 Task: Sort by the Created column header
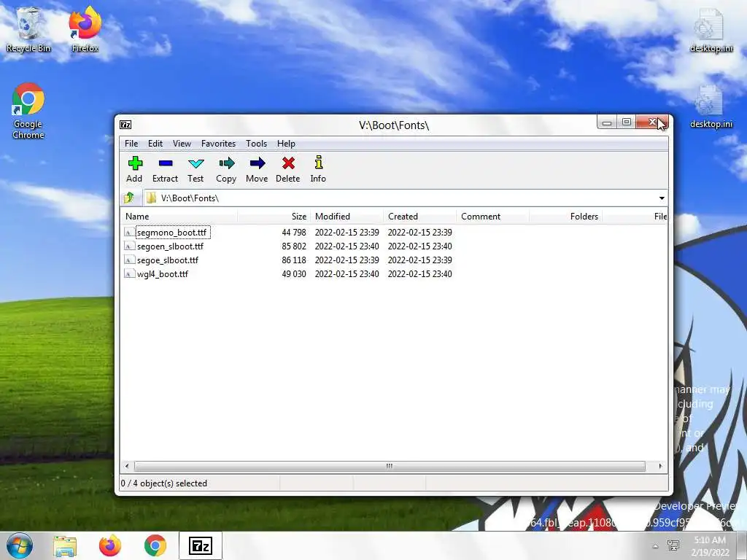click(x=419, y=216)
